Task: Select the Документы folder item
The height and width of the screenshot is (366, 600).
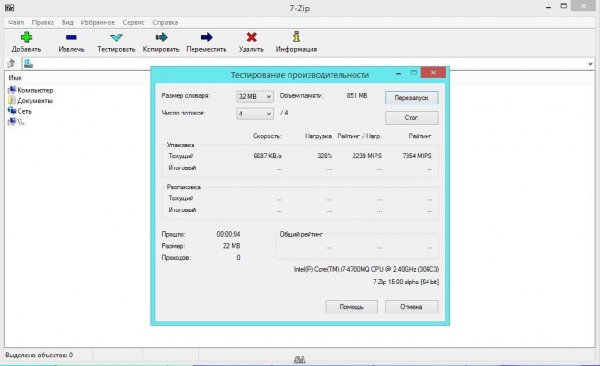Action: pos(30,101)
